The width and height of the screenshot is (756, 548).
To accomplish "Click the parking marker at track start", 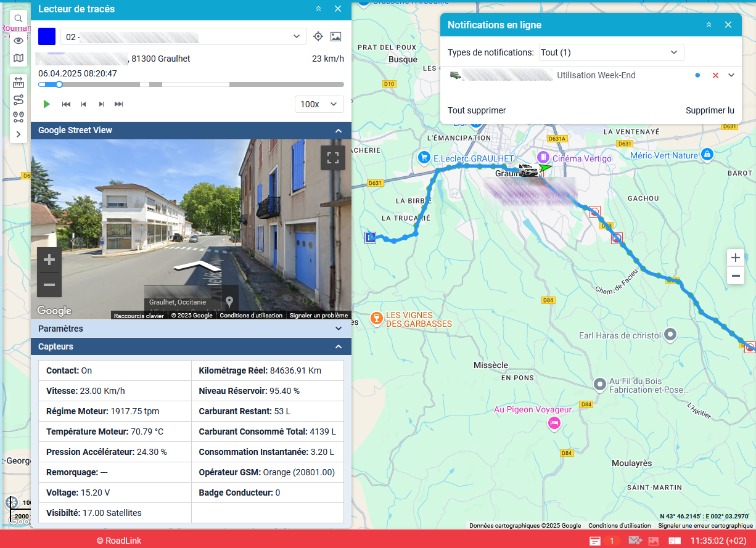I will coord(371,237).
